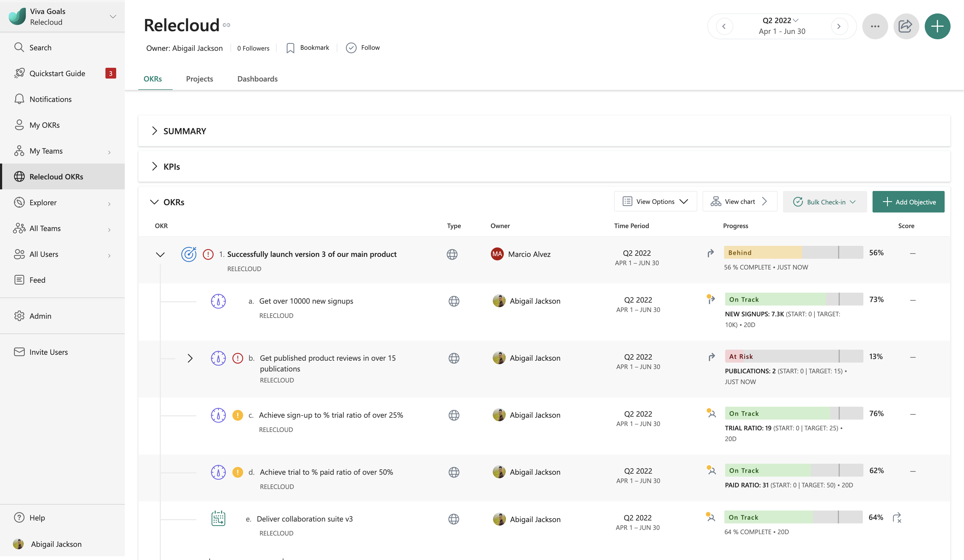Screen dimensions: 964x560
Task: Collapse the launch version 3 objective
Action: (160, 254)
